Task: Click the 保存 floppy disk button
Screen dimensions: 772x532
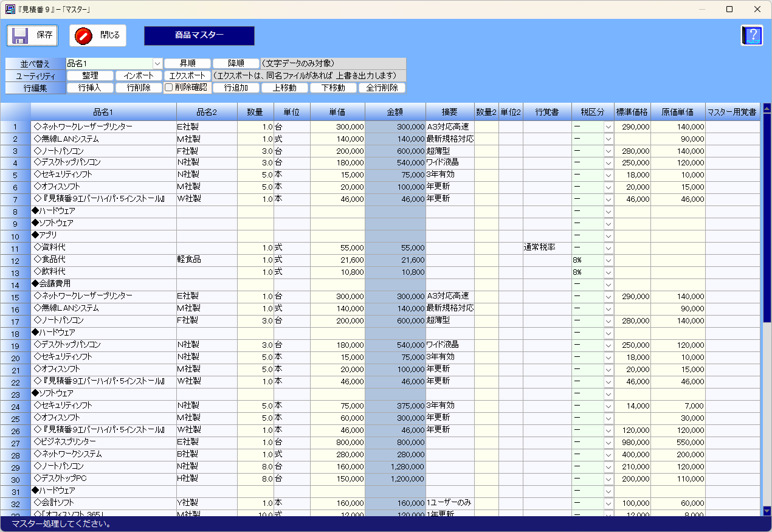Action: tap(32, 35)
